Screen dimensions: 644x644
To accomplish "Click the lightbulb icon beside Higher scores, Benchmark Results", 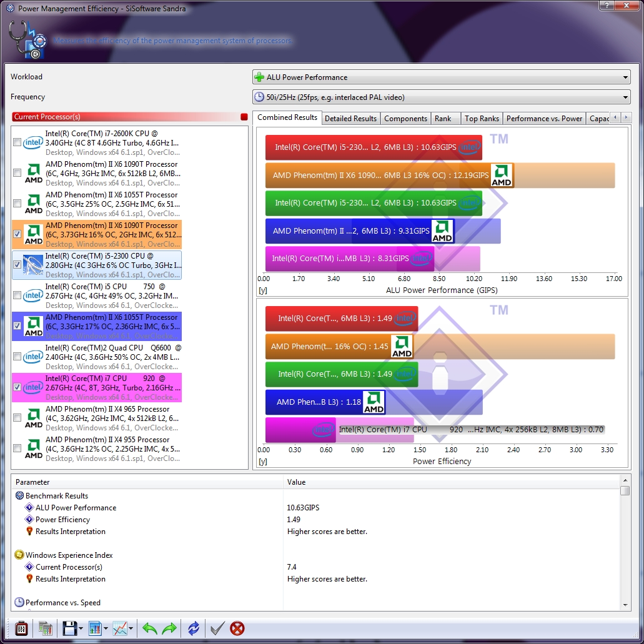I will (x=29, y=531).
